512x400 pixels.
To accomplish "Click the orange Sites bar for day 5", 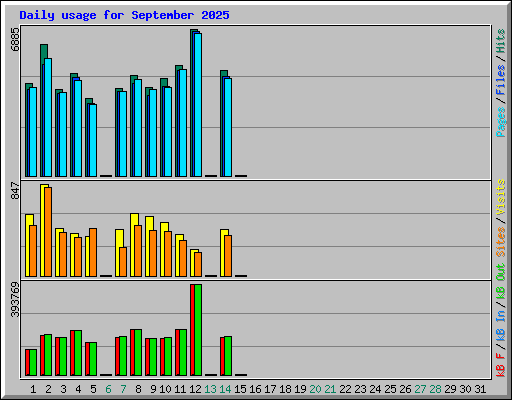I will (x=93, y=253).
